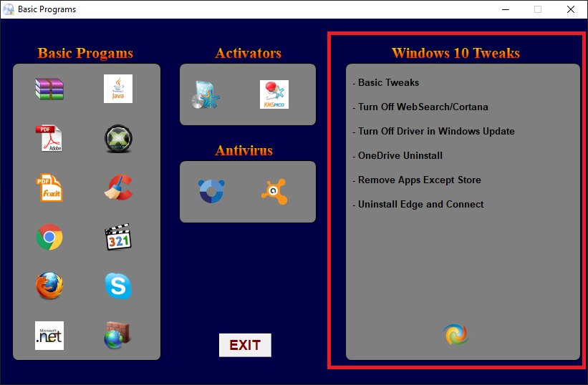The height and width of the screenshot is (385, 588).
Task: Select the Firefox icon
Action: click(49, 286)
